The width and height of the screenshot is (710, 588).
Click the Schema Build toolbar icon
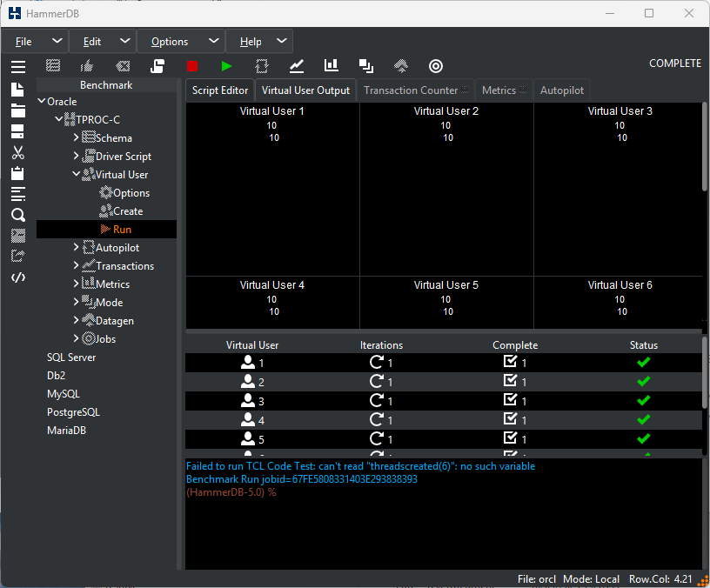[x=53, y=66]
